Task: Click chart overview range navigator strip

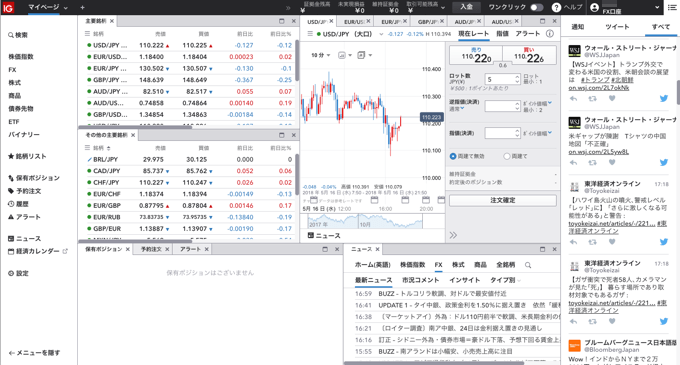Action: tap(365, 222)
